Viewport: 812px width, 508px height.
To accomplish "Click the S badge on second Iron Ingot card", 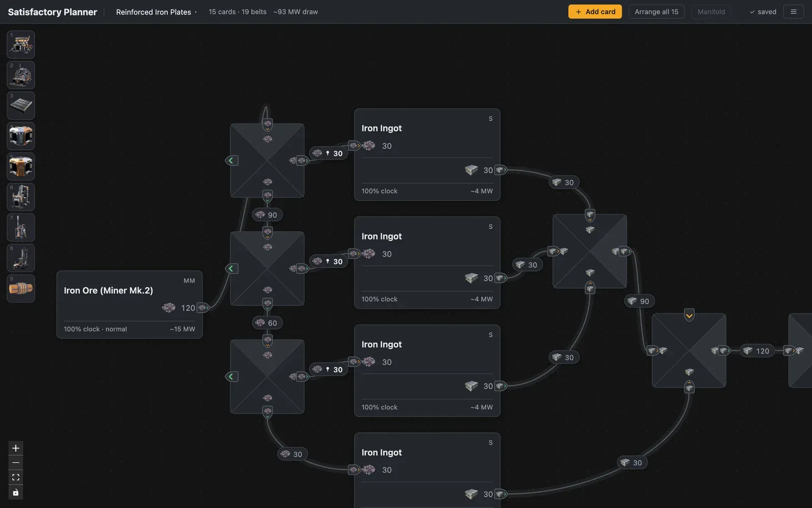I will click(x=491, y=227).
